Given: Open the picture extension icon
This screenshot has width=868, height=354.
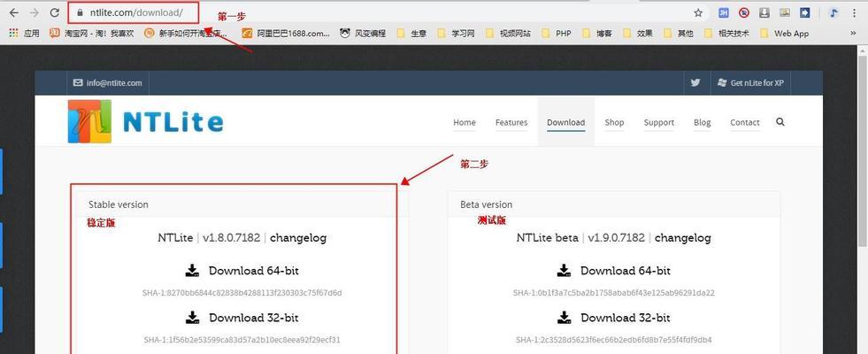Looking at the screenshot, I should 785,12.
